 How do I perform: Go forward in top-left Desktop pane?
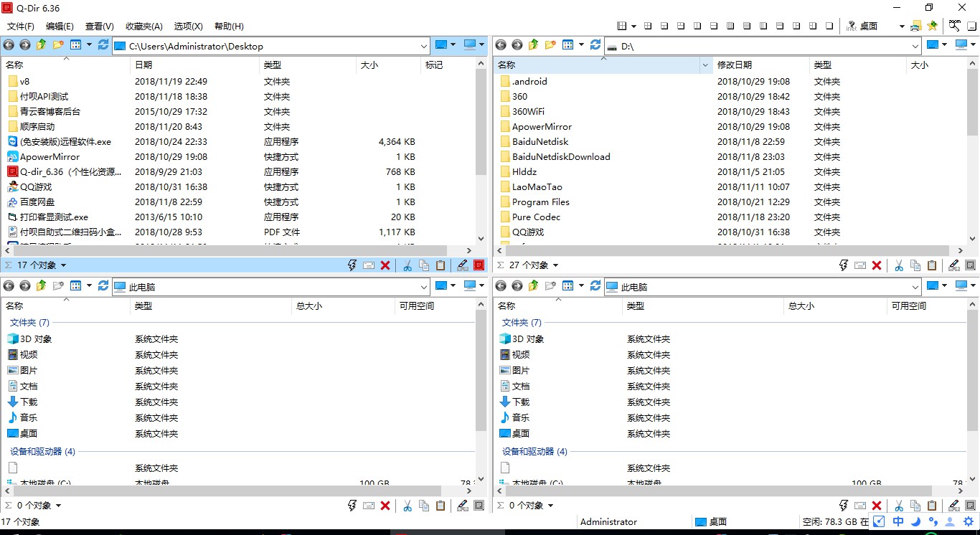point(24,45)
